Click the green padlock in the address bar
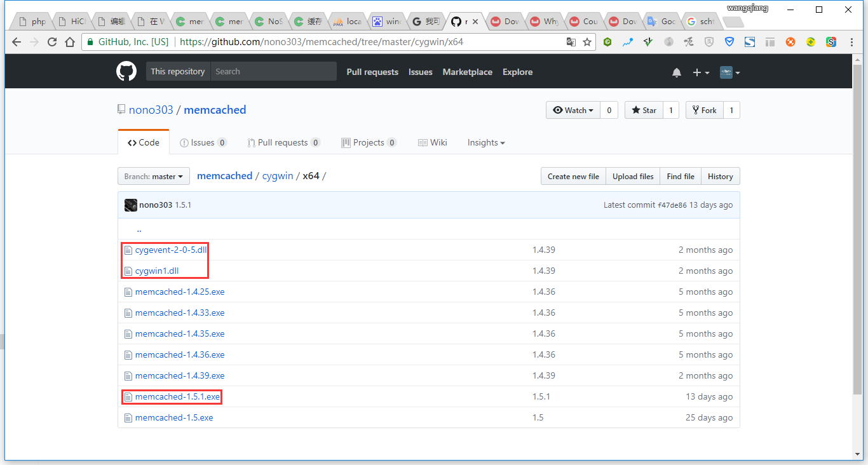Viewport: 868px width, 465px height. pos(90,42)
